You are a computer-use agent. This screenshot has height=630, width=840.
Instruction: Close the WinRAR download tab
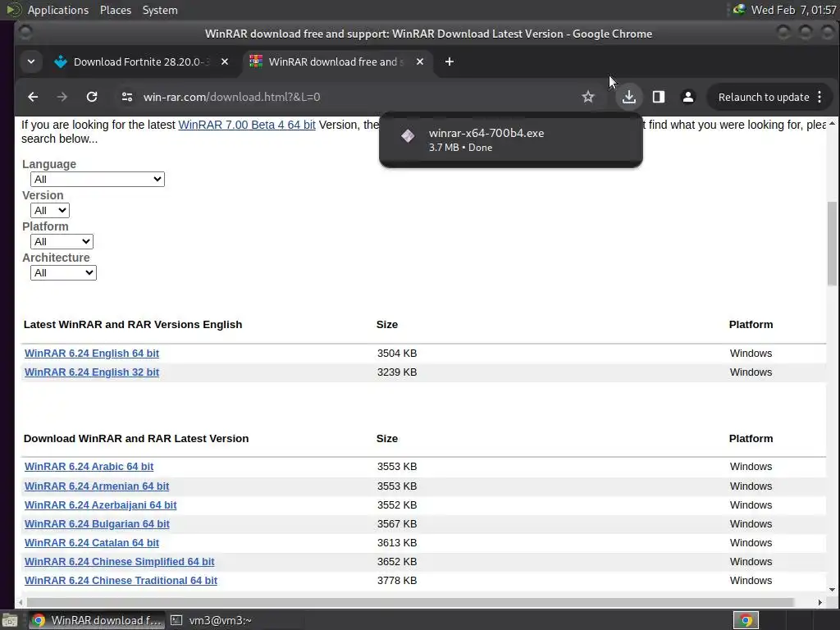click(x=420, y=62)
